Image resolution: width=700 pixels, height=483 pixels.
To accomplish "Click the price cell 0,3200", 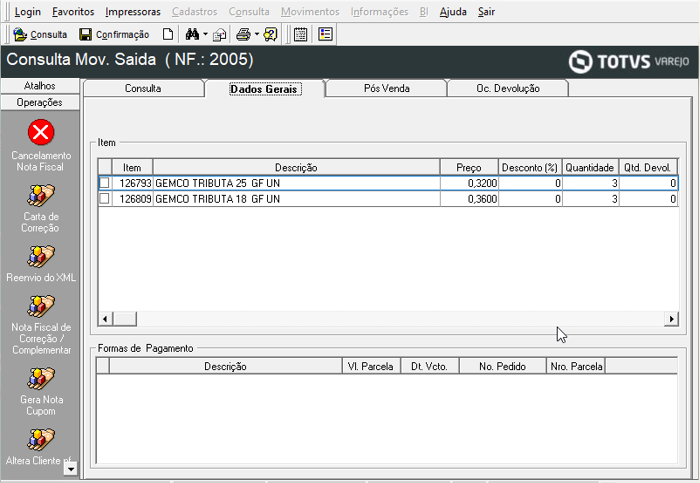I will [469, 183].
